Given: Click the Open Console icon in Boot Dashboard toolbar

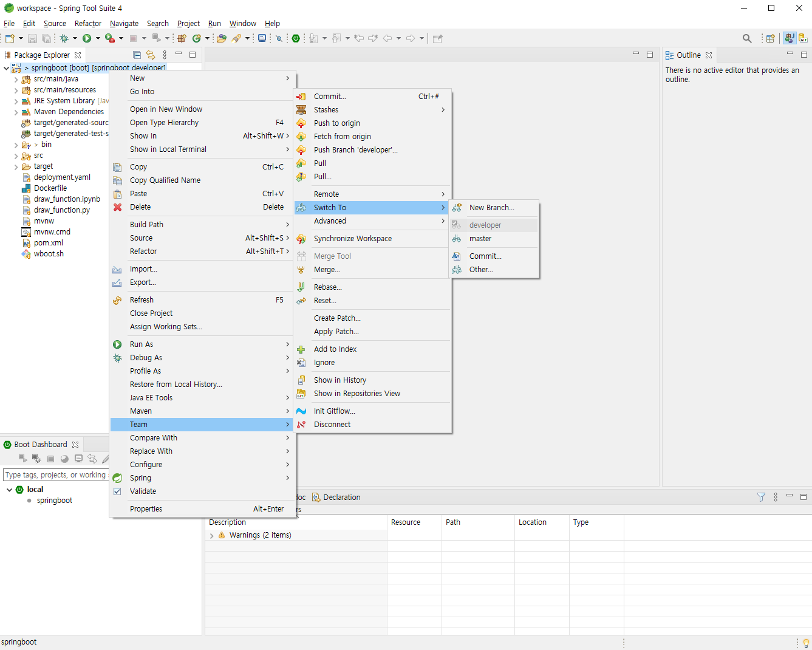Looking at the screenshot, I should 78,459.
